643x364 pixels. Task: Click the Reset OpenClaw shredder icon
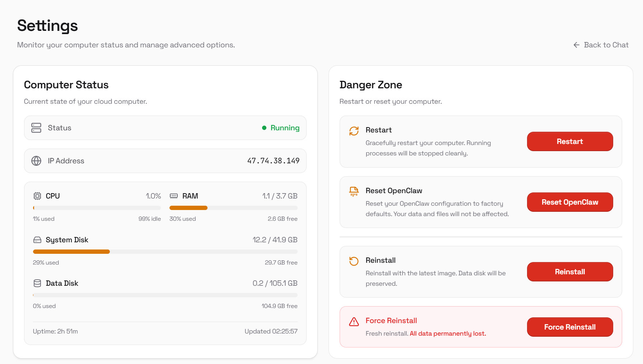pyautogui.click(x=354, y=191)
